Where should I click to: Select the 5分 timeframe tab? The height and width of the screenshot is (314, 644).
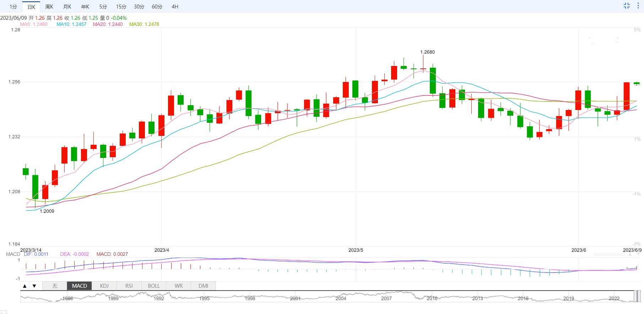pyautogui.click(x=103, y=7)
